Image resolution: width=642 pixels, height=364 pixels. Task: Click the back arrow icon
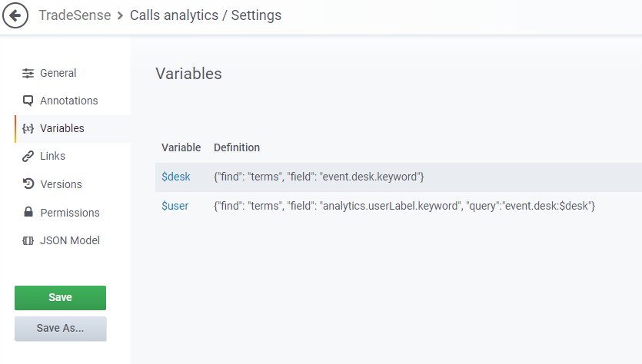[15, 15]
